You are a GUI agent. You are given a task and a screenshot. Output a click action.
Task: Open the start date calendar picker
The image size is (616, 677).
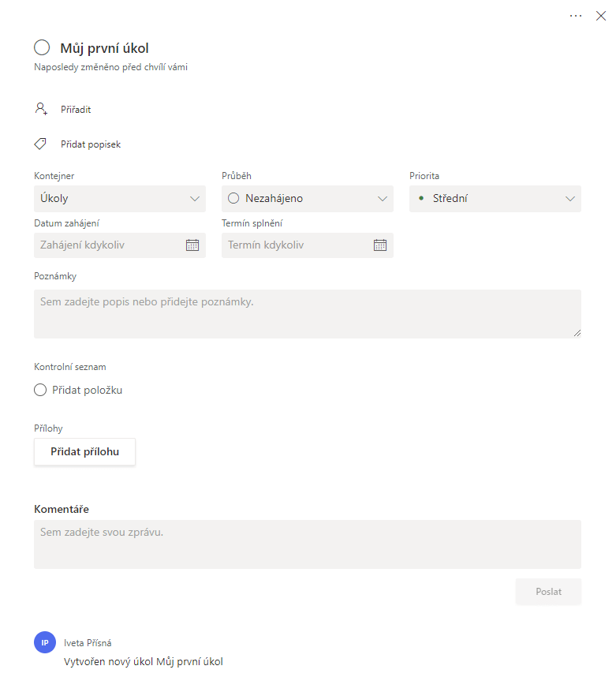point(192,245)
